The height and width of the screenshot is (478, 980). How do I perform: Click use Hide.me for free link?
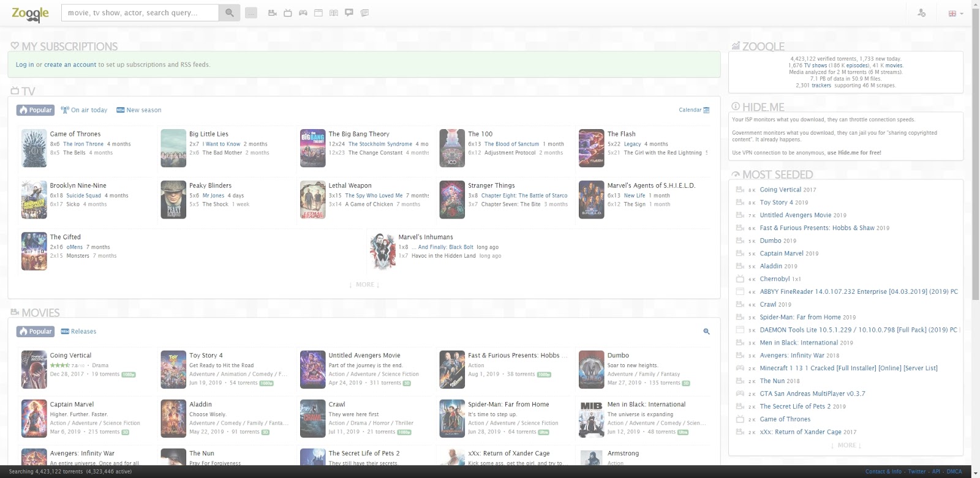pyautogui.click(x=854, y=153)
